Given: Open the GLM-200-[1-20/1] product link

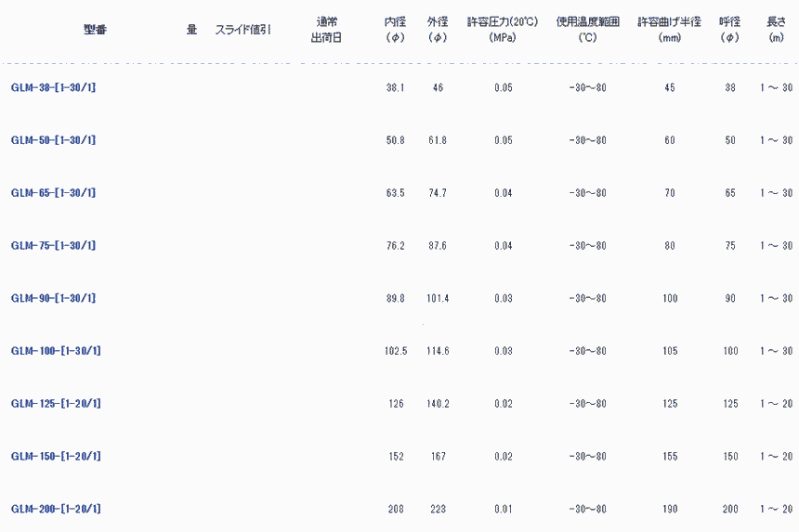Looking at the screenshot, I should (x=56, y=510).
